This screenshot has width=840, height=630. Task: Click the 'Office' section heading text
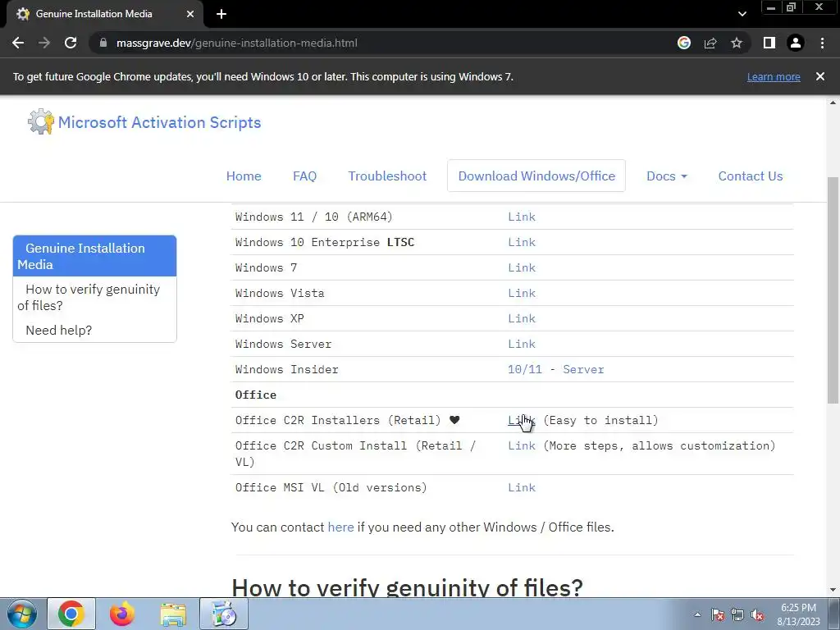click(x=256, y=395)
